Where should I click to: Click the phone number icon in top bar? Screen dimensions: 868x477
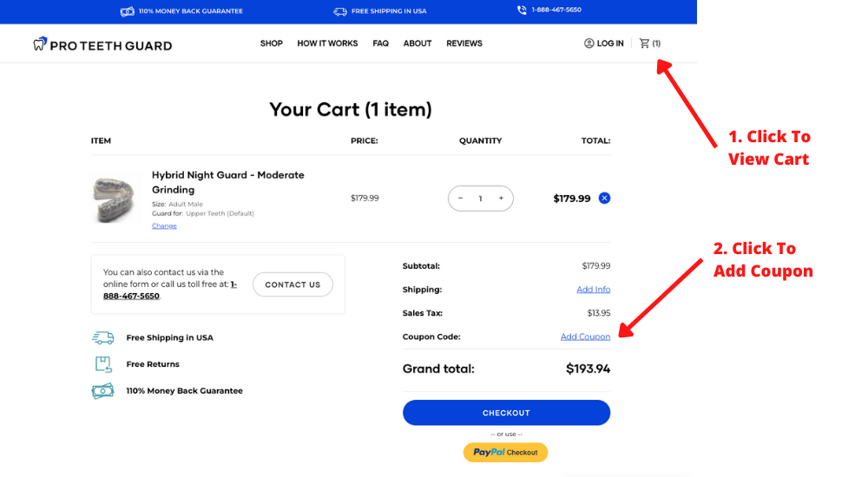[522, 10]
